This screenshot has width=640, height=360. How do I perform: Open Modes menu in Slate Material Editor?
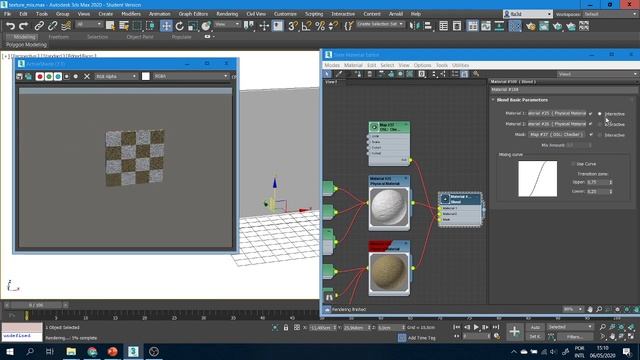pyautogui.click(x=332, y=65)
